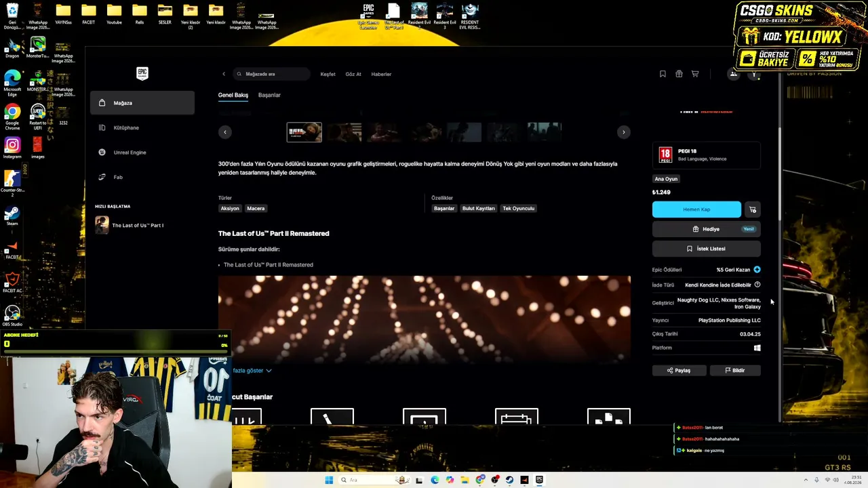Add to wishlist with İstek Listesi button

[x=707, y=249]
